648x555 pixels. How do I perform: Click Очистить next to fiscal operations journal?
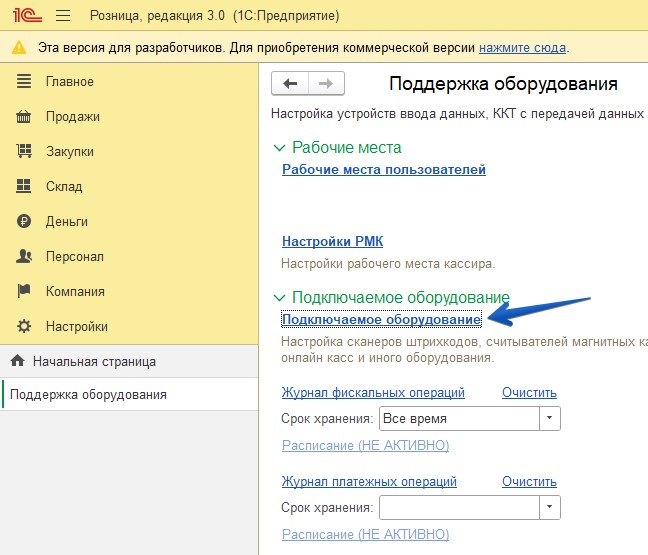tap(529, 393)
